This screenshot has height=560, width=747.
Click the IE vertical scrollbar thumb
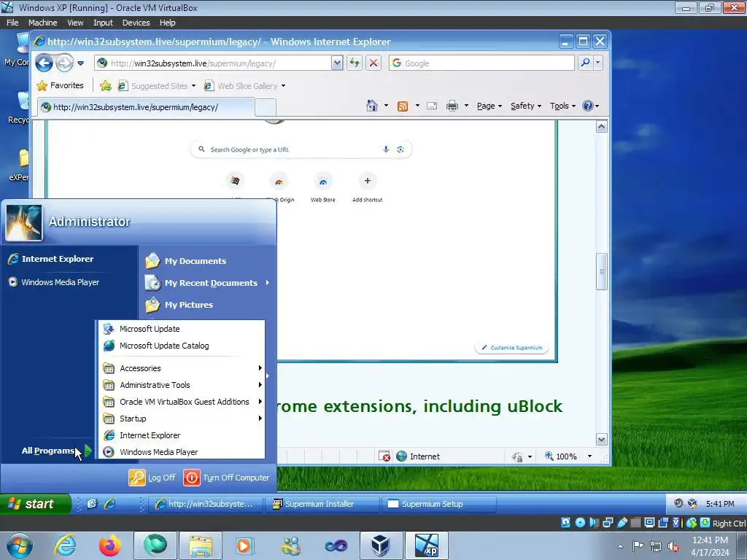point(601,271)
